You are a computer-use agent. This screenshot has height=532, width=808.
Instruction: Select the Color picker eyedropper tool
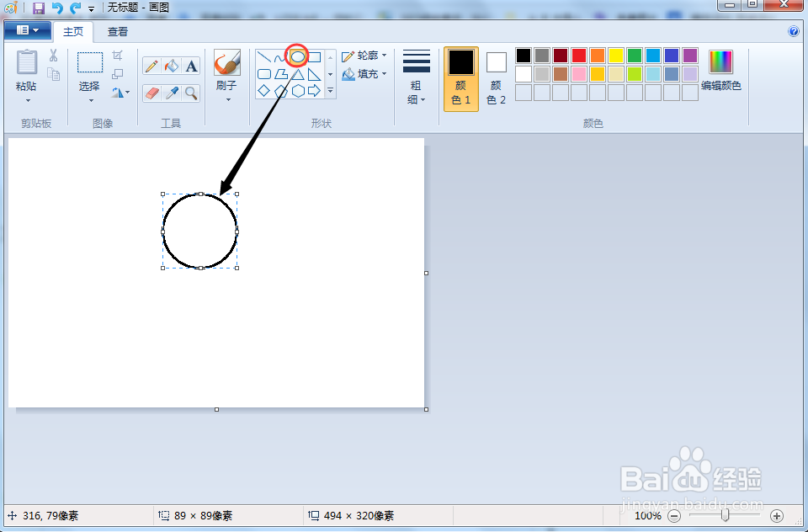coord(171,93)
